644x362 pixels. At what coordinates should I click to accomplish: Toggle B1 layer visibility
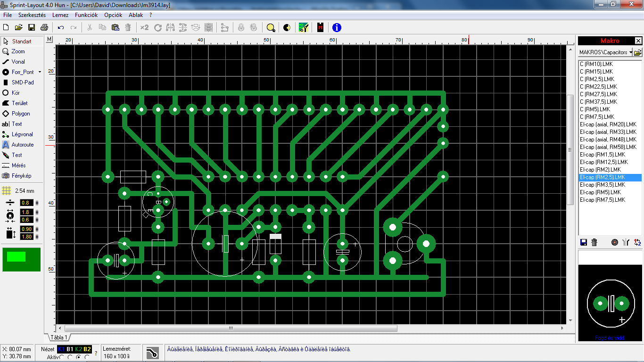(x=70, y=349)
